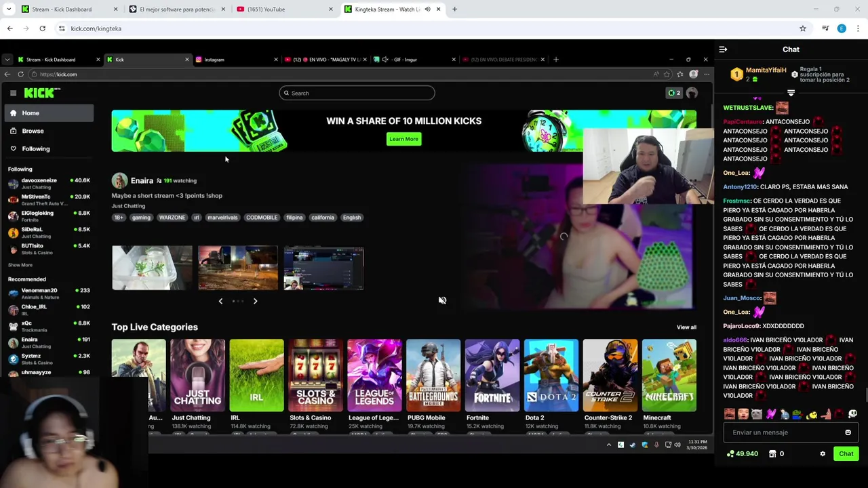The height and width of the screenshot is (488, 868).
Task: Expand Show more under Following
Action: [x=20, y=265]
